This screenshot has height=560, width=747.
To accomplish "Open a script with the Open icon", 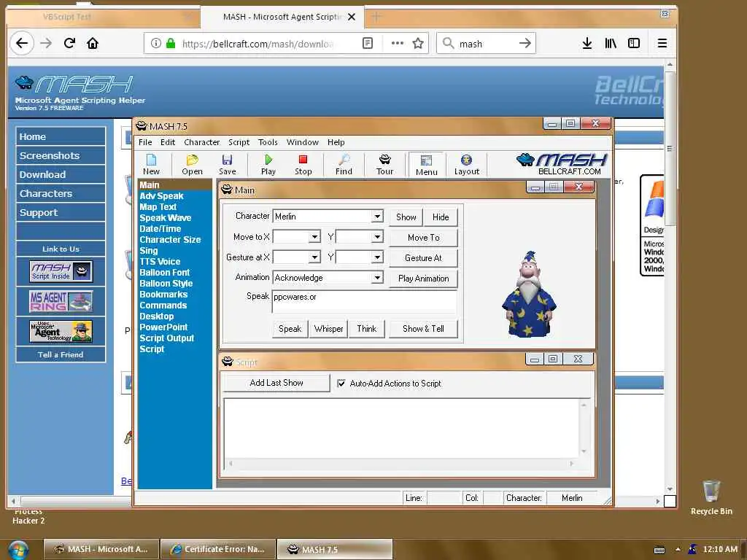I will tap(192, 165).
